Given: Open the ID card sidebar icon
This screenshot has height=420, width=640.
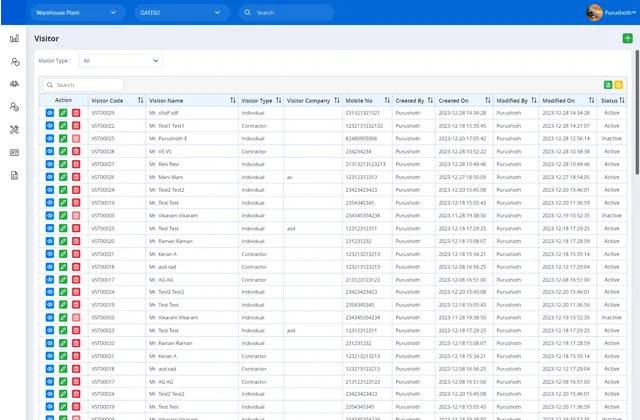Looking at the screenshot, I should click(14, 152).
